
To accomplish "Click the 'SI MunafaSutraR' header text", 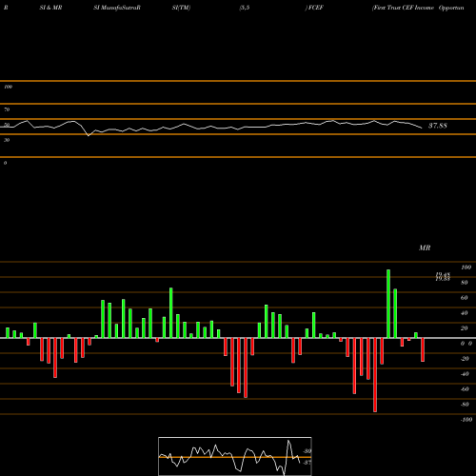I will point(117,8).
